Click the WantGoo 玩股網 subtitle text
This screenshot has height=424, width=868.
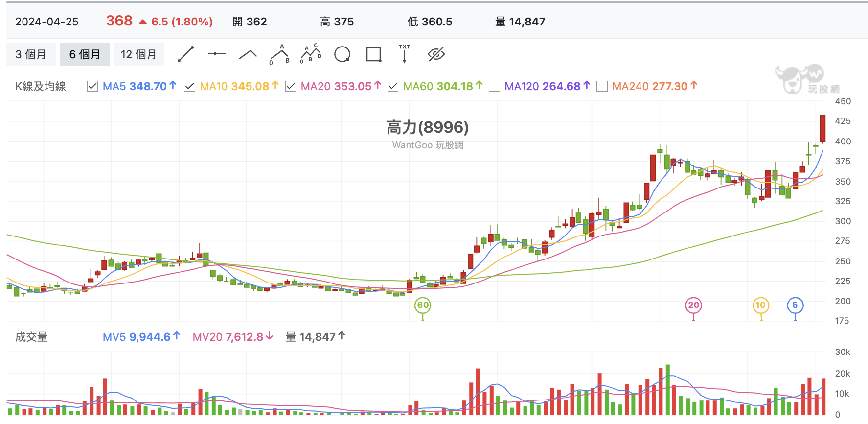tap(428, 145)
